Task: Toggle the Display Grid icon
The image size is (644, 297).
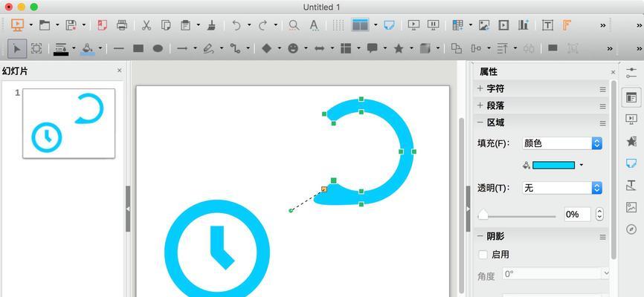Action: pos(338,25)
